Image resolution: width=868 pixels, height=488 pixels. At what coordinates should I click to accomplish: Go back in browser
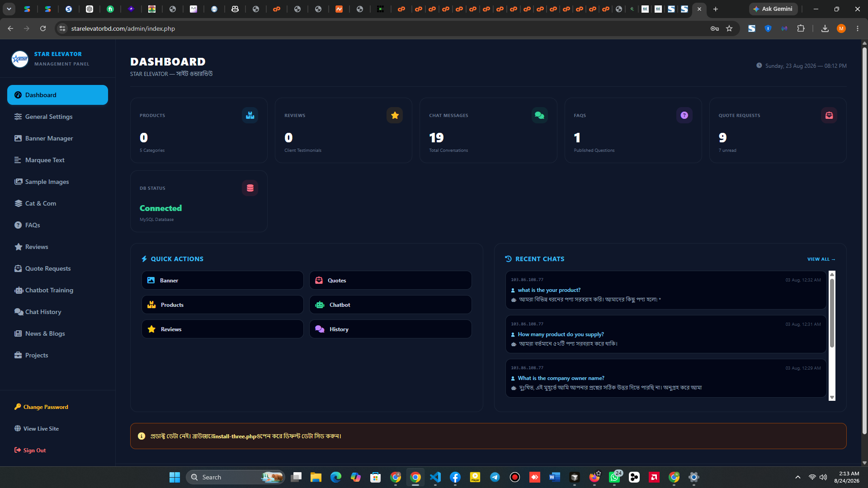[10, 28]
